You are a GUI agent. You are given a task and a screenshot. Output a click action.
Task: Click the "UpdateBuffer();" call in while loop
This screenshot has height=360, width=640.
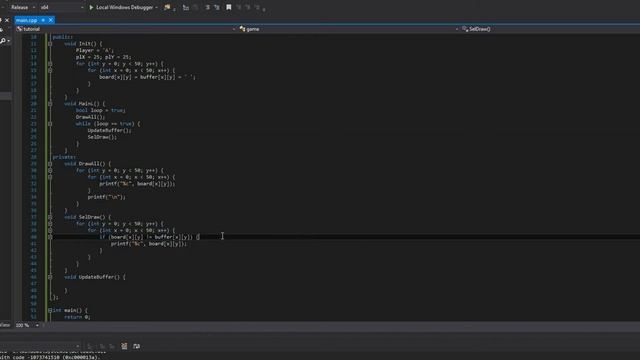[x=109, y=130]
